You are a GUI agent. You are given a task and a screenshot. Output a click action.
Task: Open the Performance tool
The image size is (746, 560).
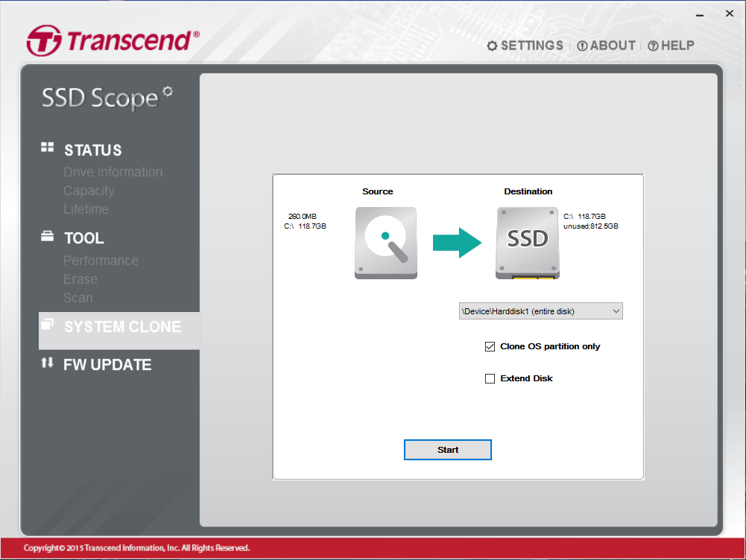coord(101,261)
